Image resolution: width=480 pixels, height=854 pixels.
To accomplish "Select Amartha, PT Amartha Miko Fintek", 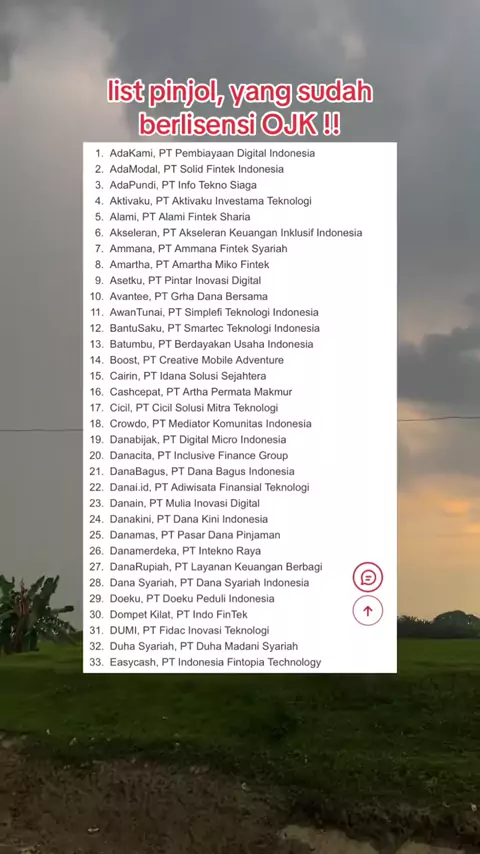I will [189, 265].
